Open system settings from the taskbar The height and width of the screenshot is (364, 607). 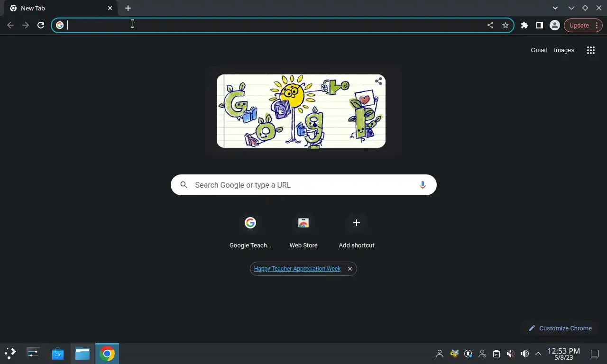click(x=33, y=353)
